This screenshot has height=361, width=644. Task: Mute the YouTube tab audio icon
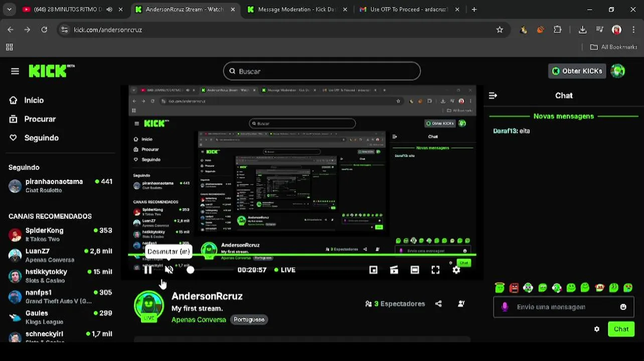109,9
